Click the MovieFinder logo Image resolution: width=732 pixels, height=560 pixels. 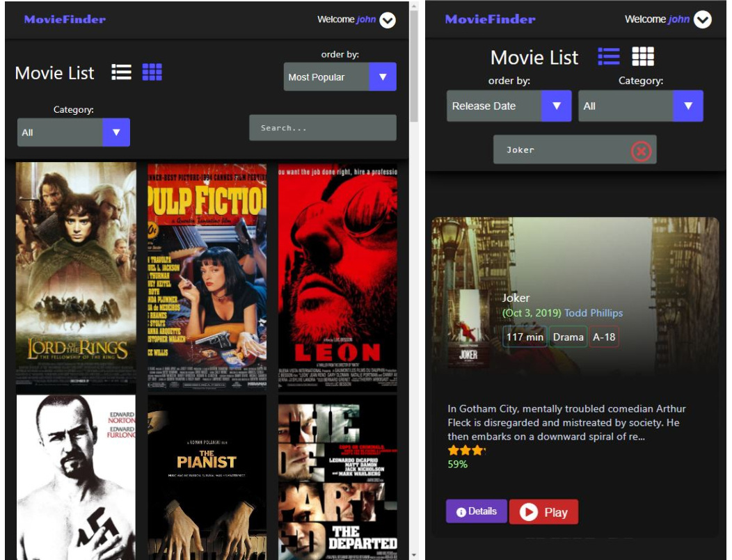tap(64, 19)
